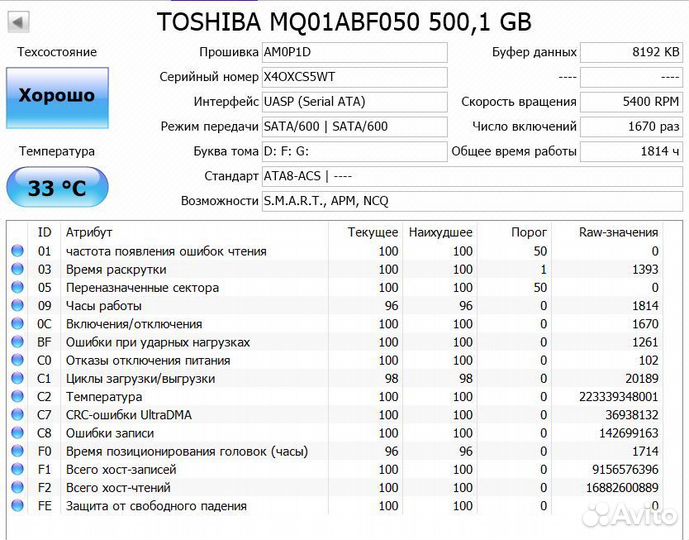Select the raw value 9156576396
The image size is (689, 540).
625,469
